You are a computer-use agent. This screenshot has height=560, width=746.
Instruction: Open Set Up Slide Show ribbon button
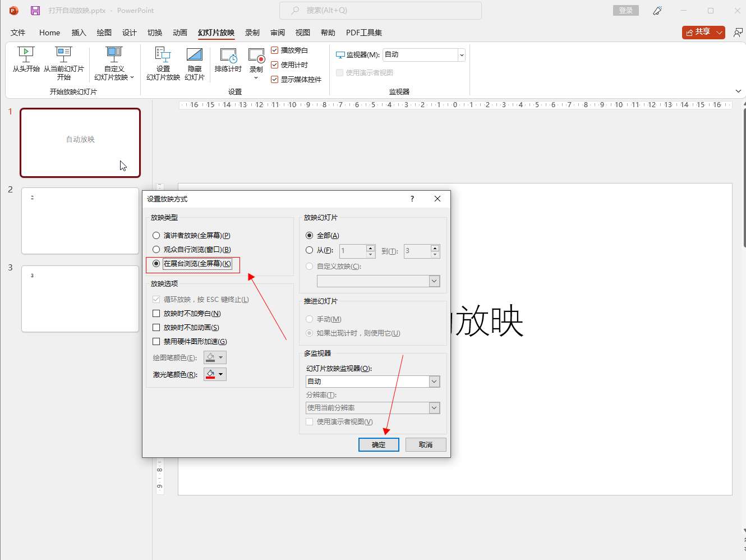[163, 63]
